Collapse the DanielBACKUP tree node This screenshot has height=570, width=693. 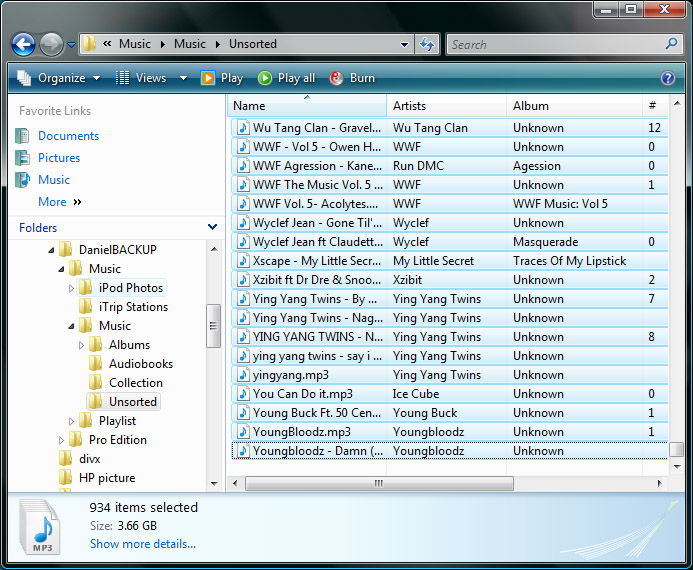click(x=51, y=250)
